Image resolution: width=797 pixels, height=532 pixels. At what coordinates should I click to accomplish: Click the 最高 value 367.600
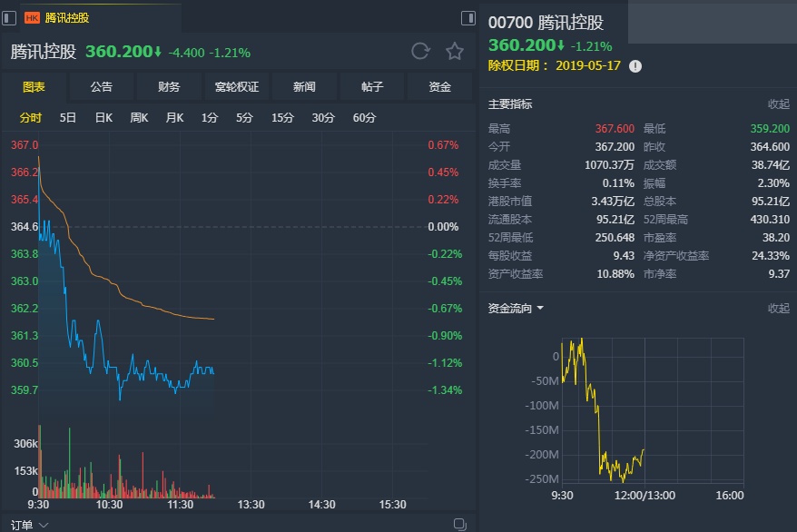(x=615, y=129)
